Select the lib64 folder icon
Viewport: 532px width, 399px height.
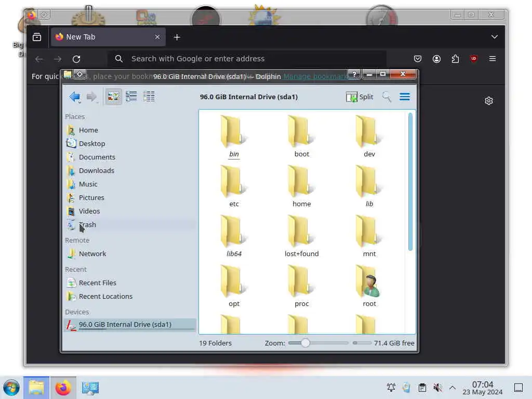coord(233,231)
